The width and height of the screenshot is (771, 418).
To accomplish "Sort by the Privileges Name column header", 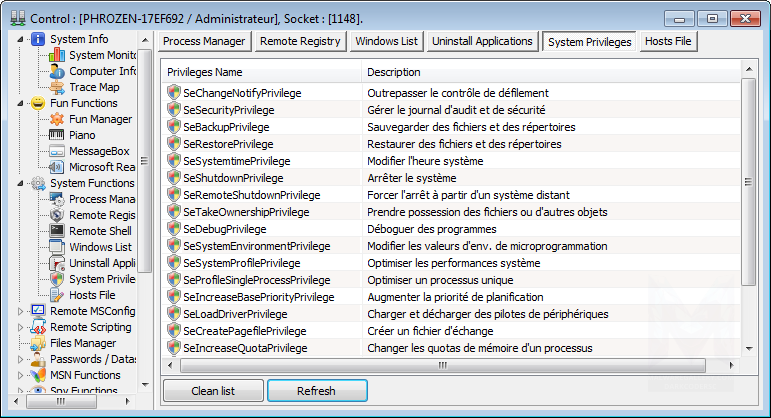I will pos(260,72).
